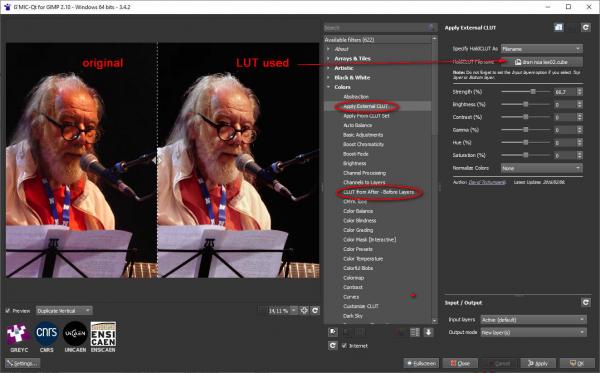Viewport: 600px width, 373px height.
Task: Click the HaldCLUT filename .cube file button
Action: tap(541, 62)
